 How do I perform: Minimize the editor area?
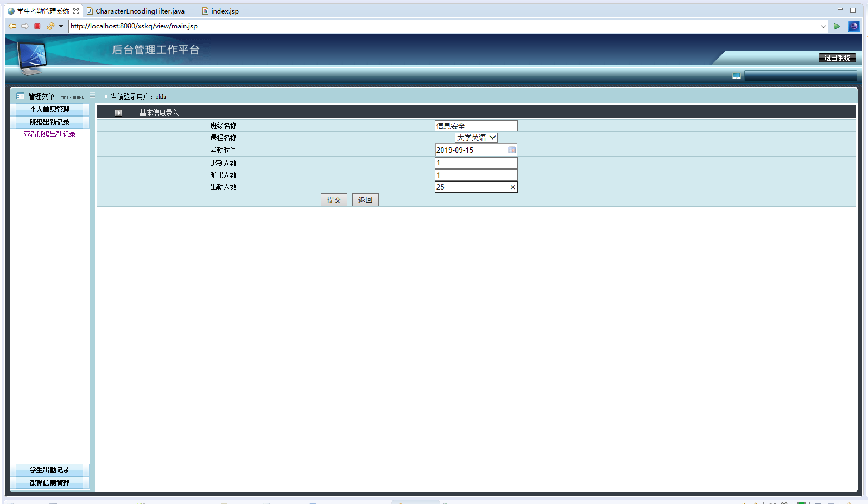(x=840, y=9)
